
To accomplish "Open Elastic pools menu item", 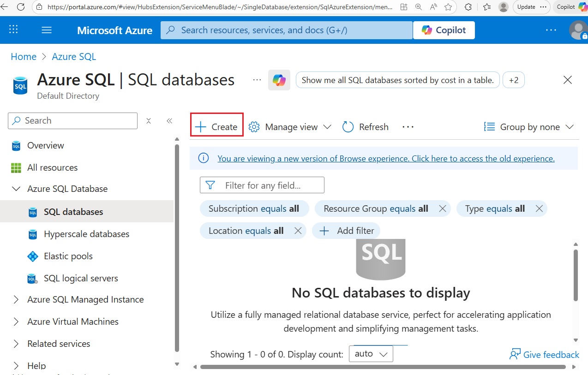I will [x=68, y=256].
